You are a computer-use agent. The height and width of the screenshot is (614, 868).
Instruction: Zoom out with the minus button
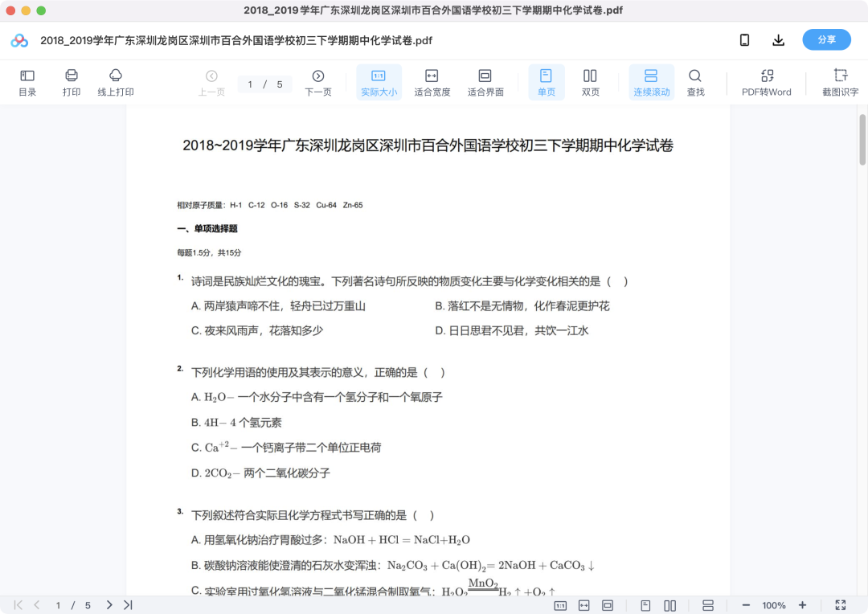click(x=746, y=605)
